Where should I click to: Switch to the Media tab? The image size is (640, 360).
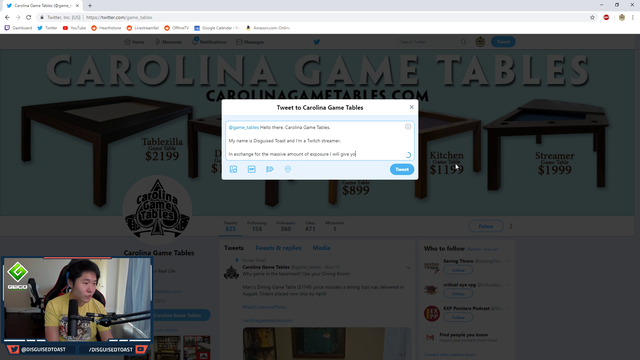click(321, 248)
